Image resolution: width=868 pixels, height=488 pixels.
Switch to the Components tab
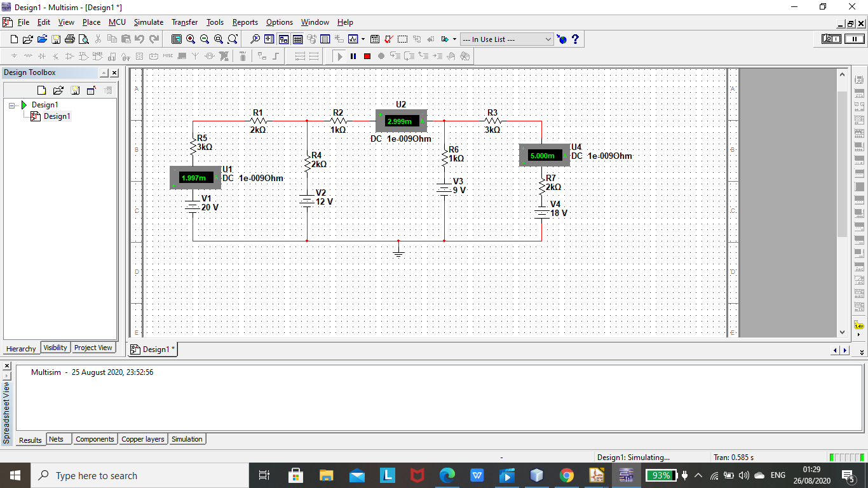tap(95, 439)
